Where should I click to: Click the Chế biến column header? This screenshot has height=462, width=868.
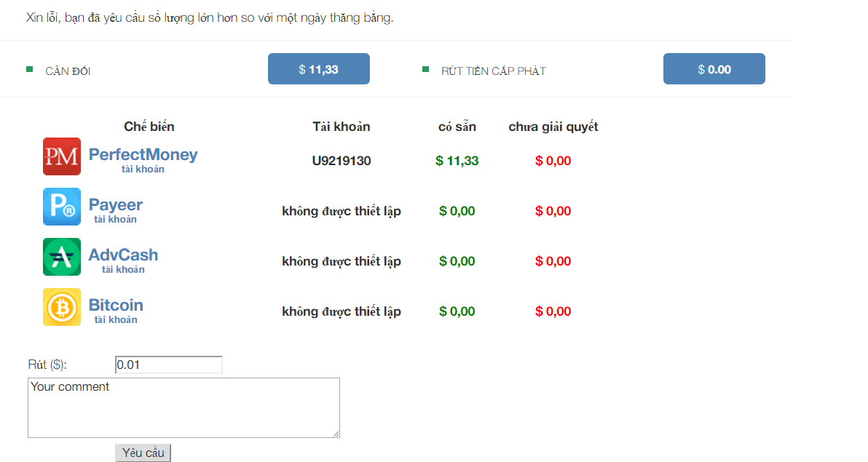[149, 127]
